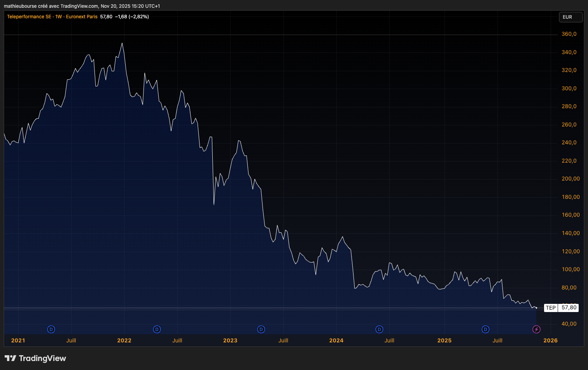
Task: Click the dividend D marker in spring 2023
Action: 261,330
